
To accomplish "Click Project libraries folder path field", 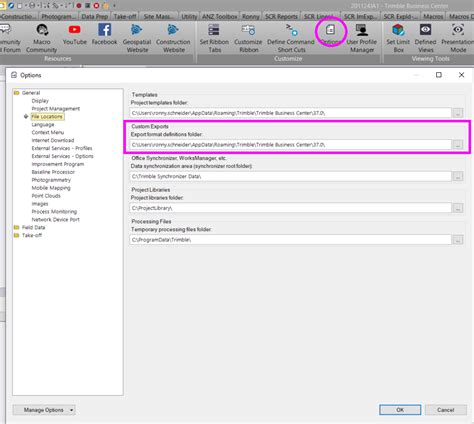I will [290, 208].
